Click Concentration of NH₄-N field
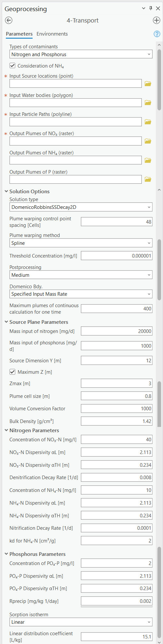 (117, 490)
